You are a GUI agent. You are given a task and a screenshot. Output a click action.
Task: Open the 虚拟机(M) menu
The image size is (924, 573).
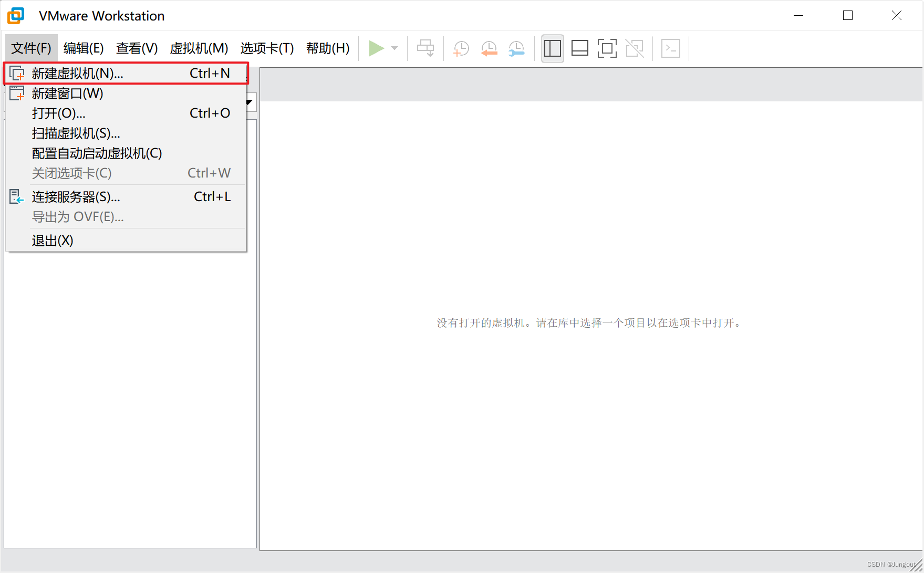coord(199,48)
